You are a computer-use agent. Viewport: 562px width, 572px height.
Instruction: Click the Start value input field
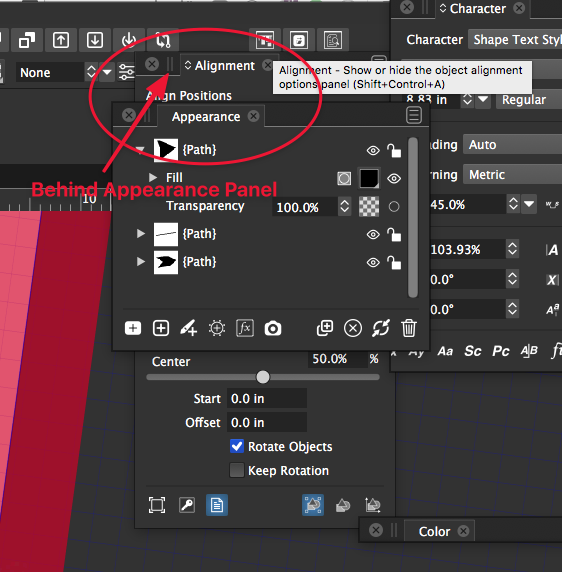click(x=267, y=398)
